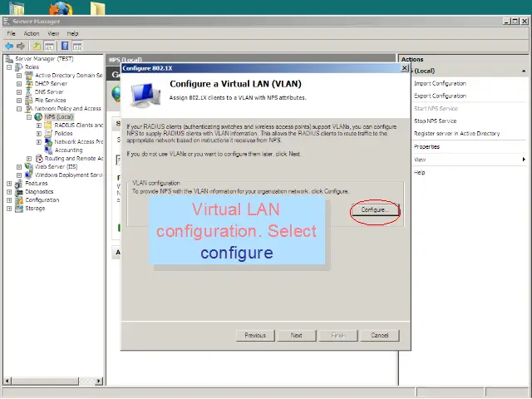Viewport: 532px width, 399px height.
Task: Expand the DNS Server node
Action: pyautogui.click(x=19, y=92)
